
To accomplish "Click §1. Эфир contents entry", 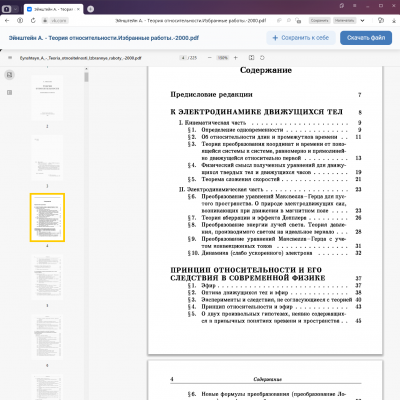I will (x=202, y=286).
